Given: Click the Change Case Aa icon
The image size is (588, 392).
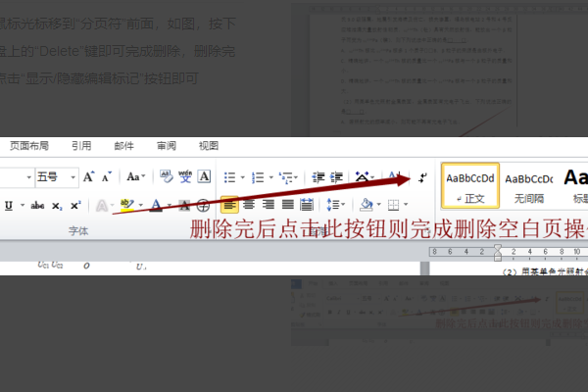Looking at the screenshot, I should click(x=135, y=176).
